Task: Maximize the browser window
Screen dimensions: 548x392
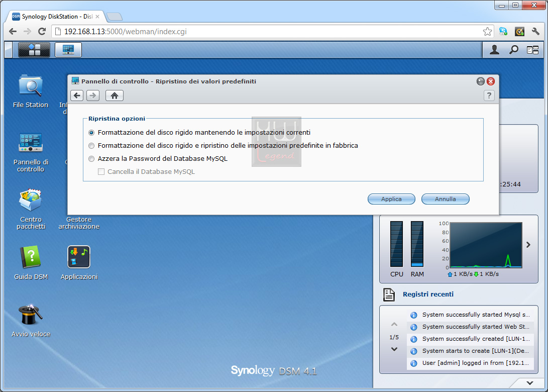Action: pyautogui.click(x=515, y=5)
